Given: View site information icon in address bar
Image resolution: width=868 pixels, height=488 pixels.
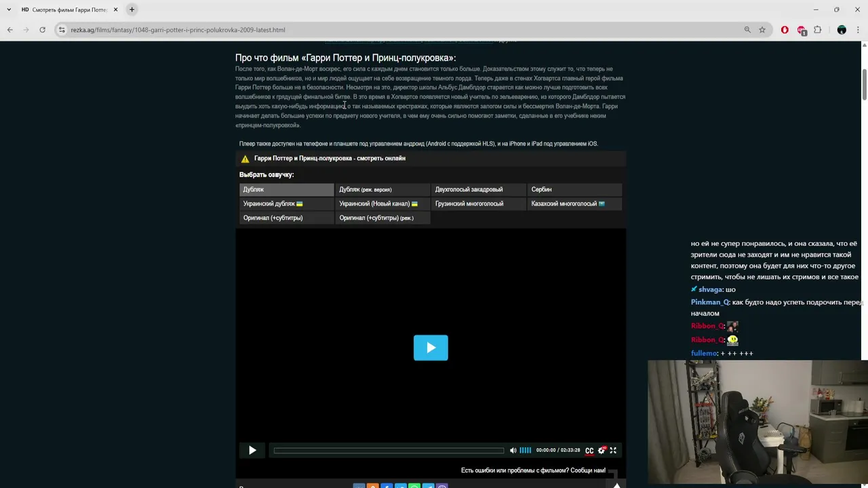Looking at the screenshot, I should point(62,30).
